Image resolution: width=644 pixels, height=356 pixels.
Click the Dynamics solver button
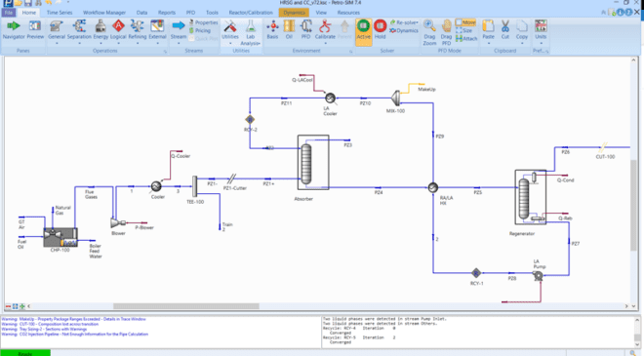404,30
